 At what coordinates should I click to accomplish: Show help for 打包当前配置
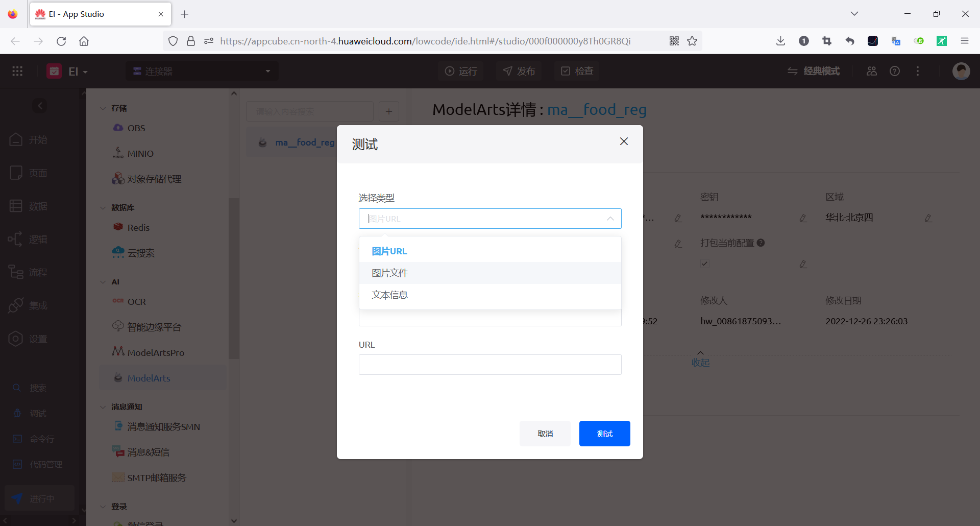tap(761, 243)
